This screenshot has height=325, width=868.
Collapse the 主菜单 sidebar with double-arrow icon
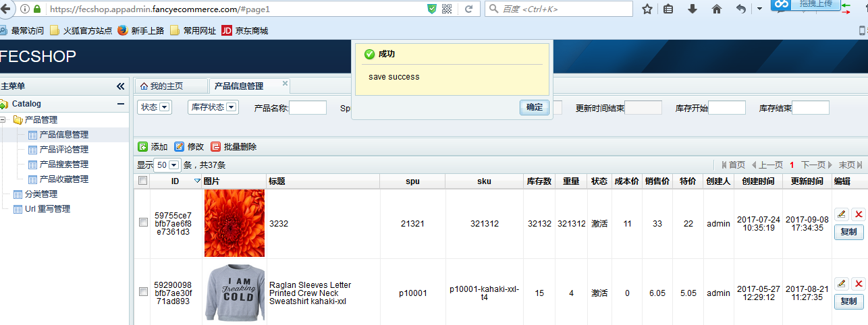click(121, 86)
